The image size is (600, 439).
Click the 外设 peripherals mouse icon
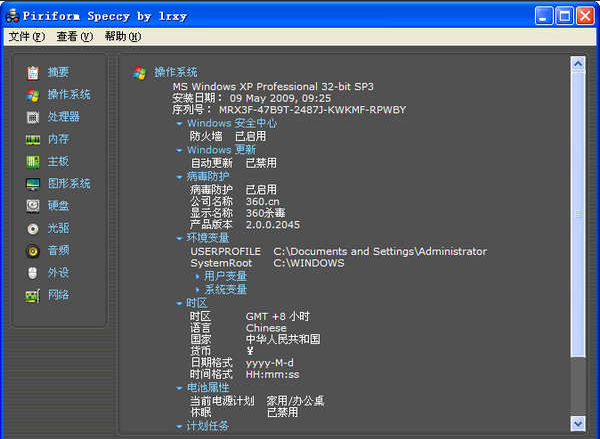[x=33, y=272]
